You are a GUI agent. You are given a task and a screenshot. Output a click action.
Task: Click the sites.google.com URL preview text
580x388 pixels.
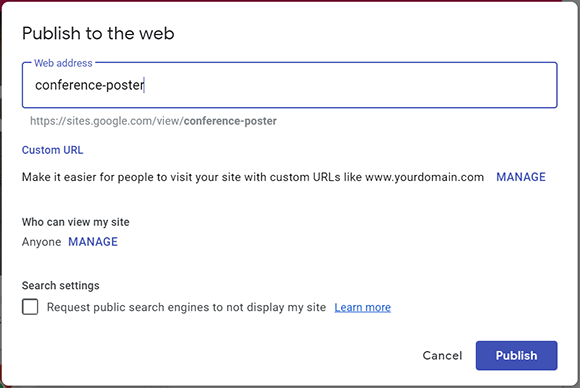coord(153,121)
